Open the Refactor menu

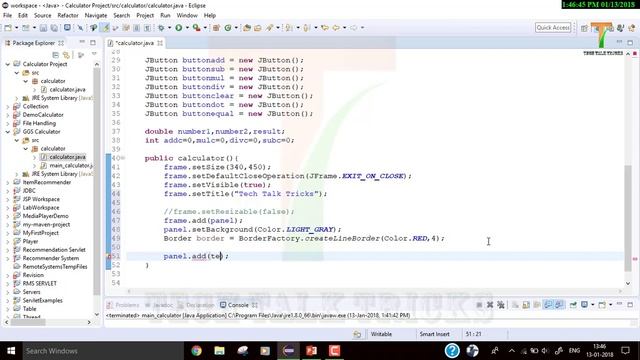68,15
